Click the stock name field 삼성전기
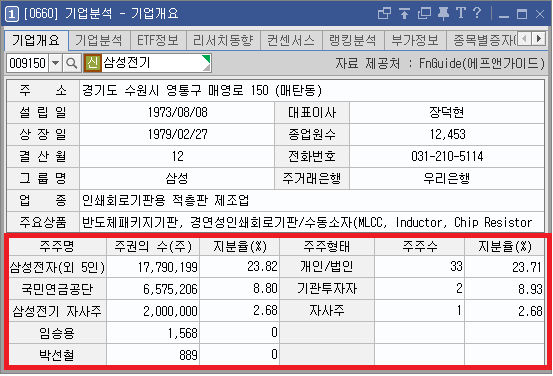Screen dimensions: 553x376 click(147, 63)
